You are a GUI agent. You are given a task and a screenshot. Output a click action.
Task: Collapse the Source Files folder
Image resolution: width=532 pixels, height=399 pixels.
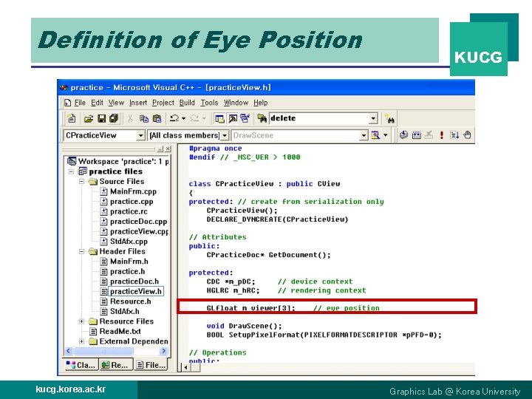pyautogui.click(x=81, y=182)
